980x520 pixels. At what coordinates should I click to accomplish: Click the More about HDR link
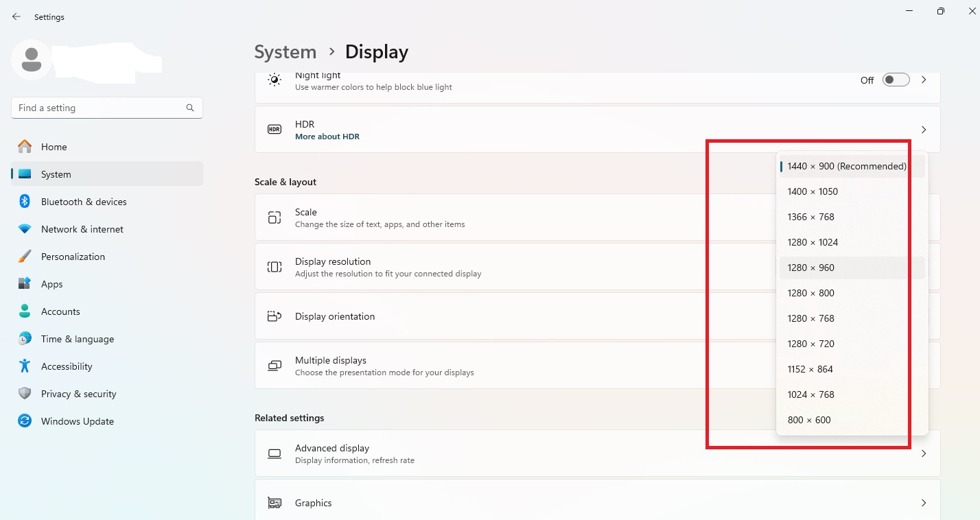(x=327, y=137)
